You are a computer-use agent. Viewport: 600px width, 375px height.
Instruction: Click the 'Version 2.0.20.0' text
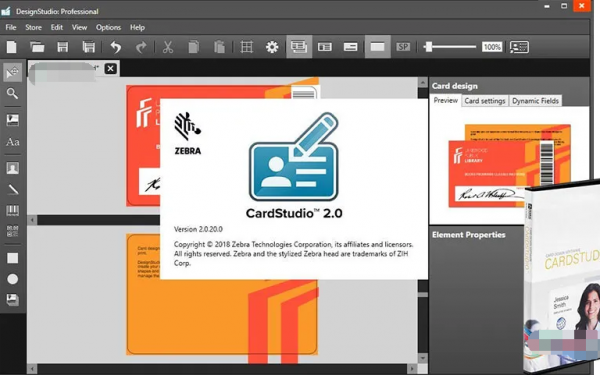198,229
